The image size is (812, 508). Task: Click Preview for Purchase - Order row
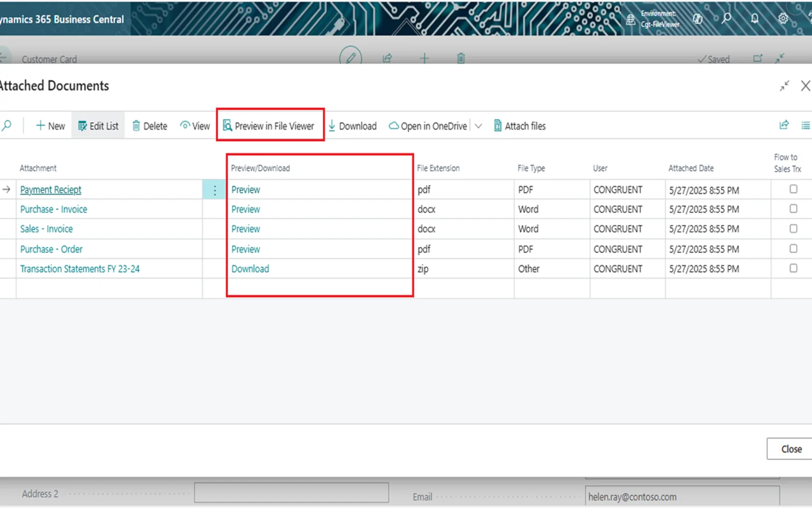click(246, 249)
